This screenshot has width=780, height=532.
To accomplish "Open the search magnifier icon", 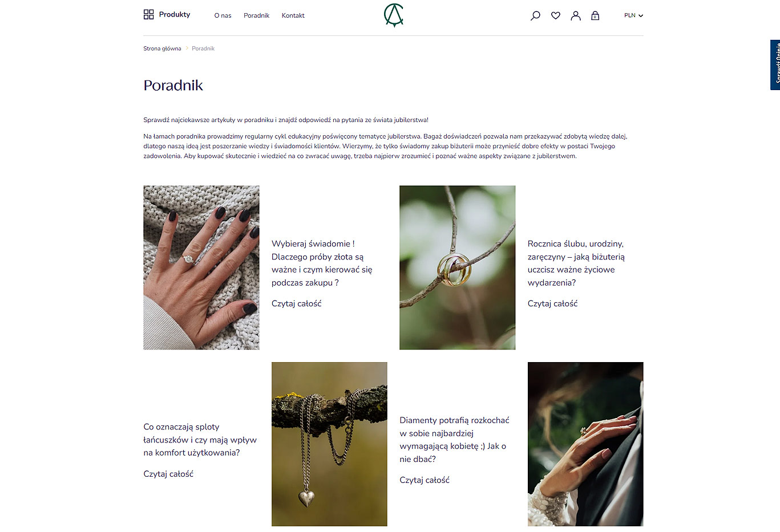I will (x=535, y=15).
